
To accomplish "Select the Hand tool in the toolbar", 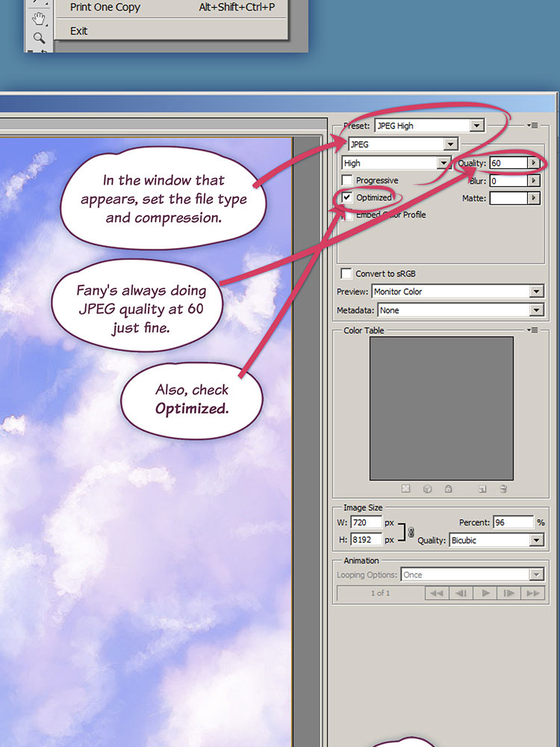I will point(39,15).
